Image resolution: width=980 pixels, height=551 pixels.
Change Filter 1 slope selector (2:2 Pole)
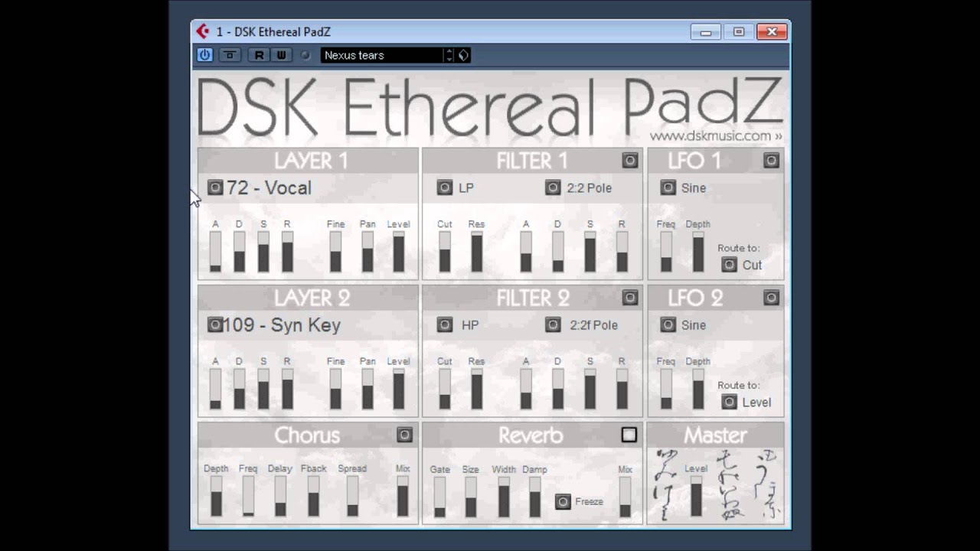coord(553,187)
